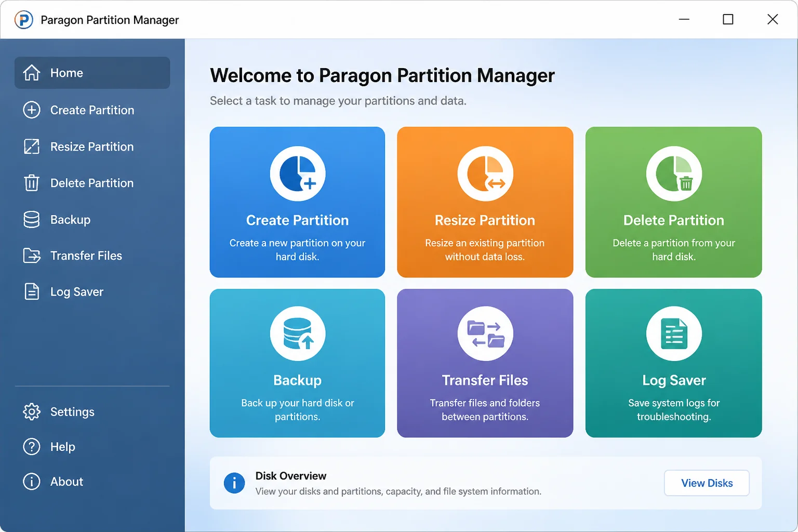
Task: Click the Home house icon in sidebar
Action: pyautogui.click(x=32, y=73)
